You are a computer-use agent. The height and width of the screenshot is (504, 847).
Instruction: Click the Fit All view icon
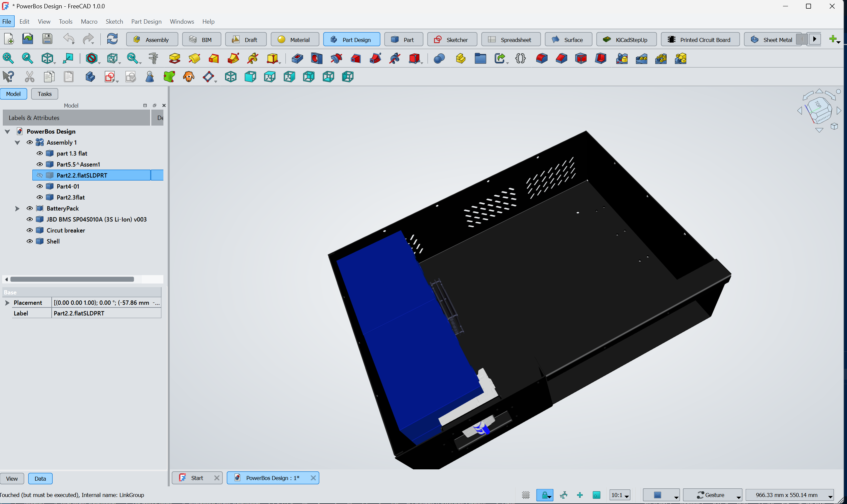point(8,58)
